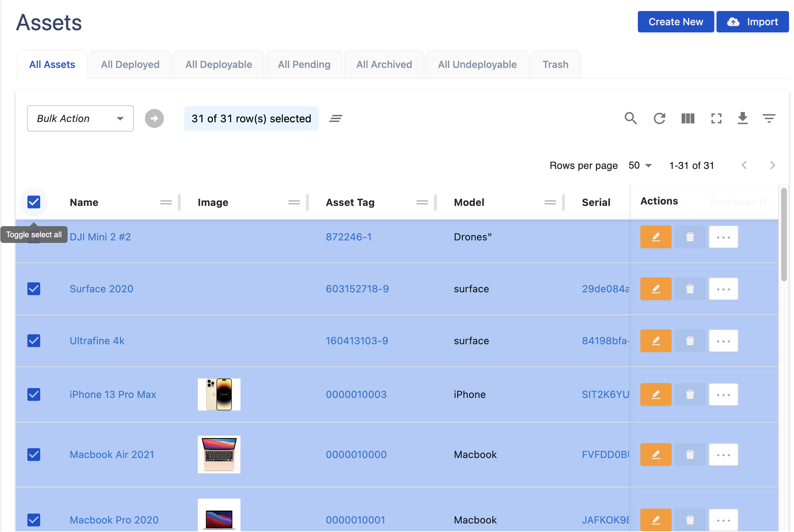
Task: Click the vertical scrollbar of the table
Action: (x=784, y=235)
